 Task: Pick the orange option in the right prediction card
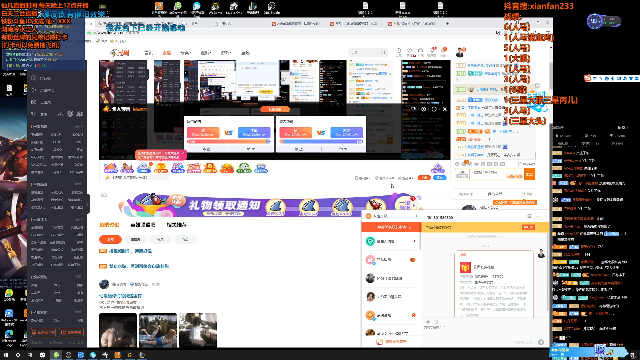tap(296, 133)
